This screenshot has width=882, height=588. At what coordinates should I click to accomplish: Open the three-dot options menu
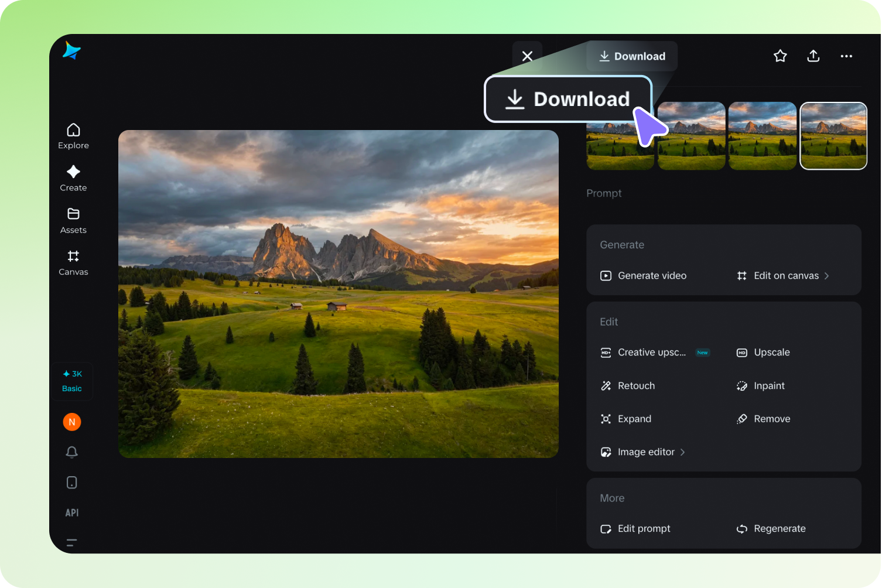point(846,56)
